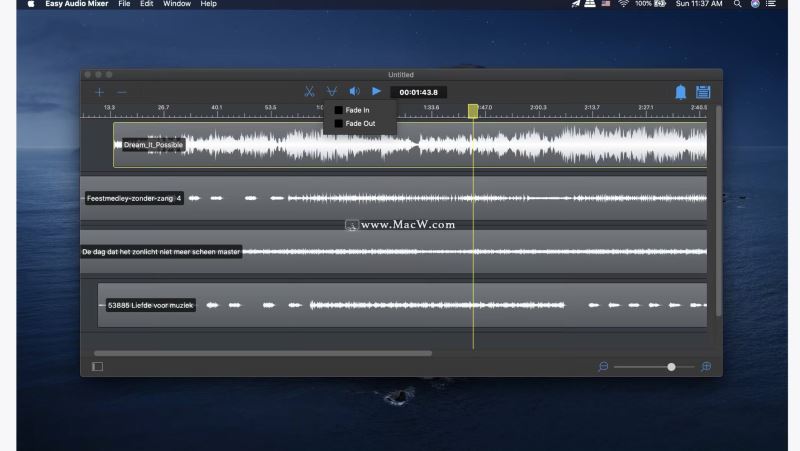Click the horizontal timeline scrollbar
Image resolution: width=800 pixels, height=451 pixels.
[x=263, y=353]
